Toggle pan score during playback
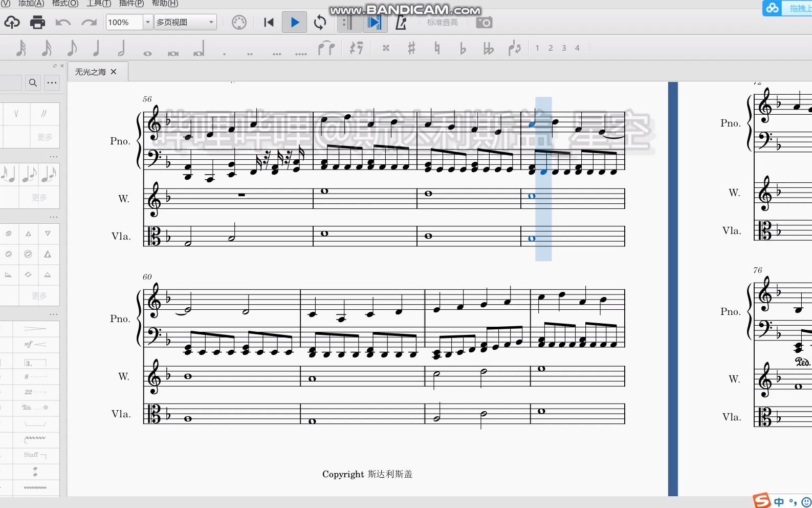Viewport: 812px width, 508px height. pos(375,23)
